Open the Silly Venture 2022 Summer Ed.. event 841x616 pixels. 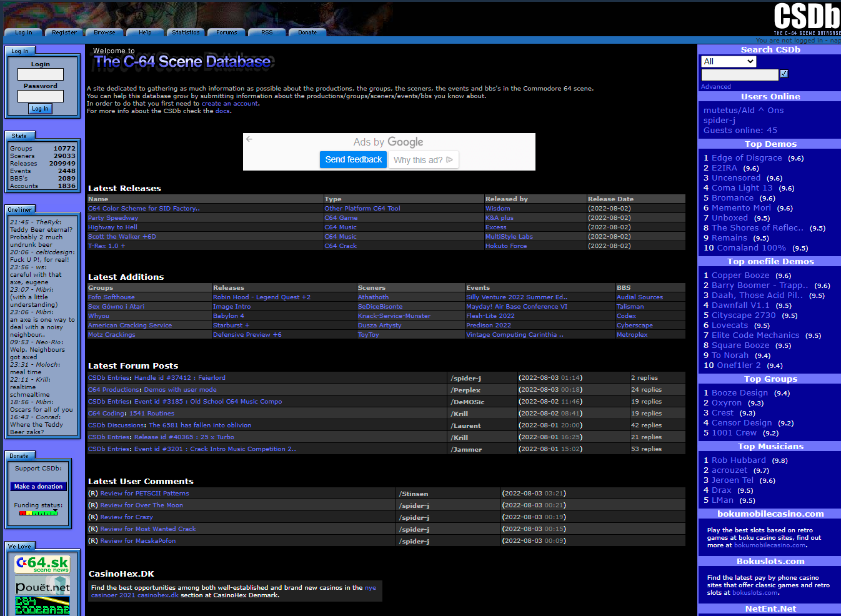tap(517, 297)
